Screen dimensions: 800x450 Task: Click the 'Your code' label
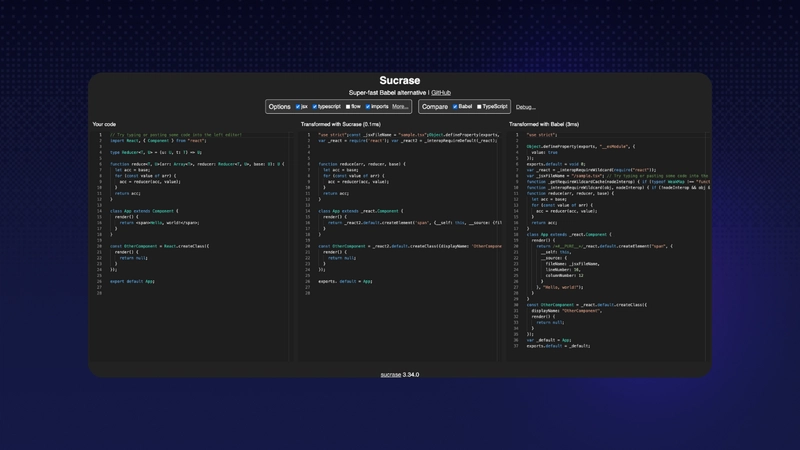coord(104,124)
